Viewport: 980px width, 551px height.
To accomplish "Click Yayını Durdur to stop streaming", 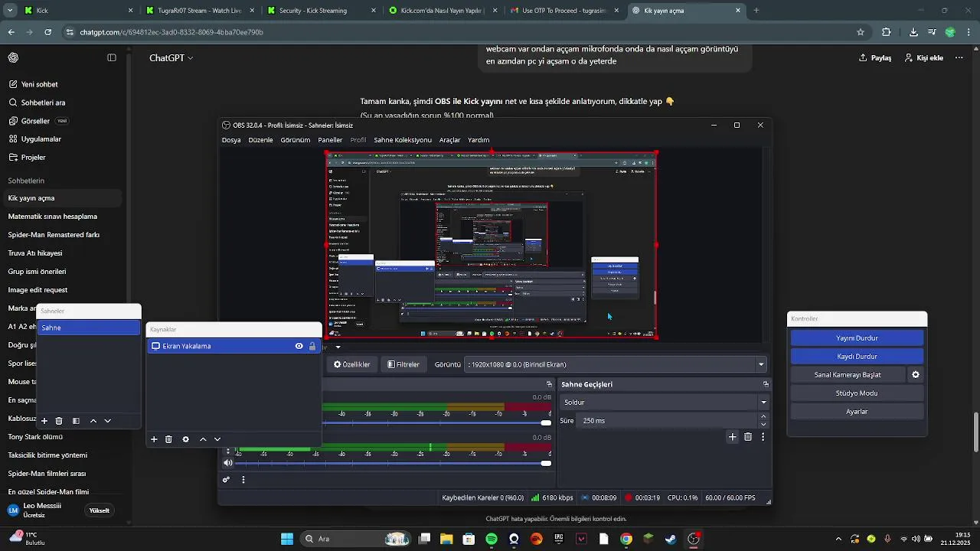I will pyautogui.click(x=857, y=338).
